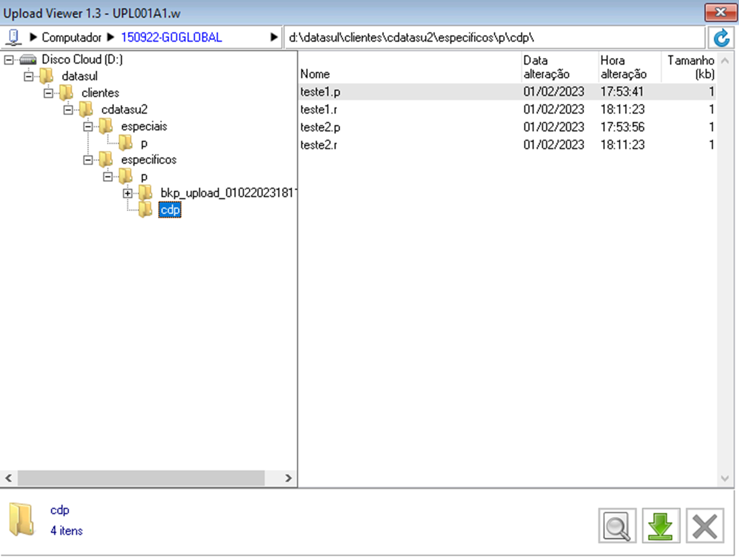Sort by Data alteração column header
This screenshot has width=739, height=560.
point(546,67)
